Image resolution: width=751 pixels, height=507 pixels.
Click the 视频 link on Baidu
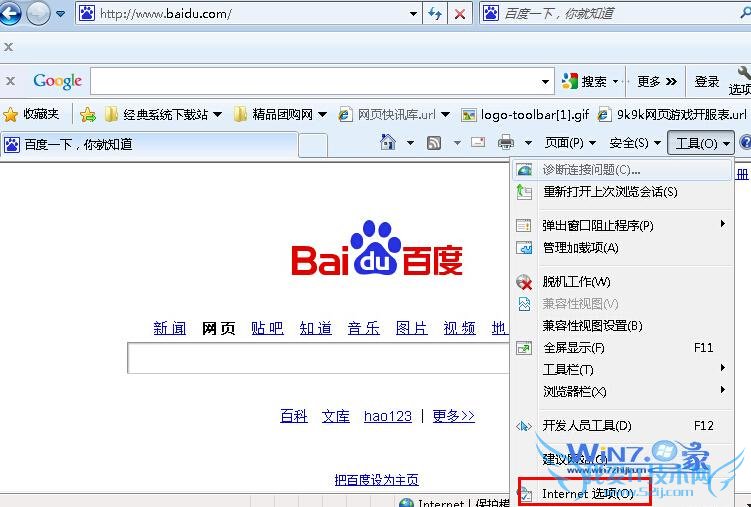[x=460, y=328]
